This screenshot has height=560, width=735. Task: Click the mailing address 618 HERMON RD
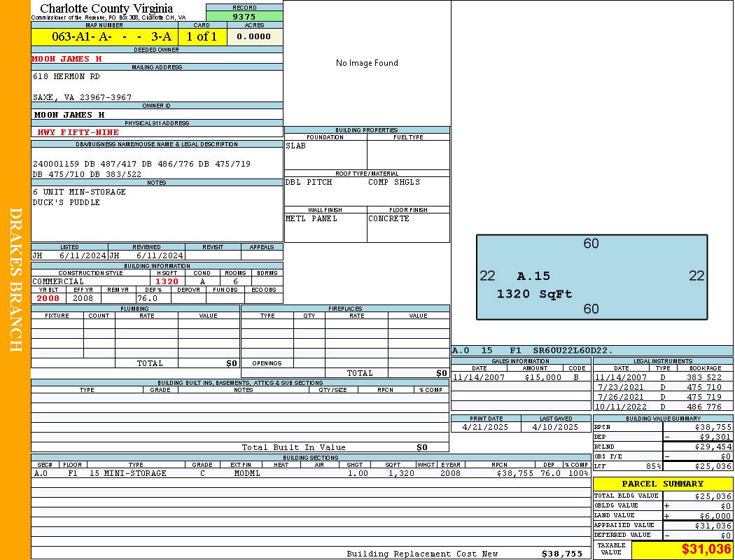coord(66,76)
